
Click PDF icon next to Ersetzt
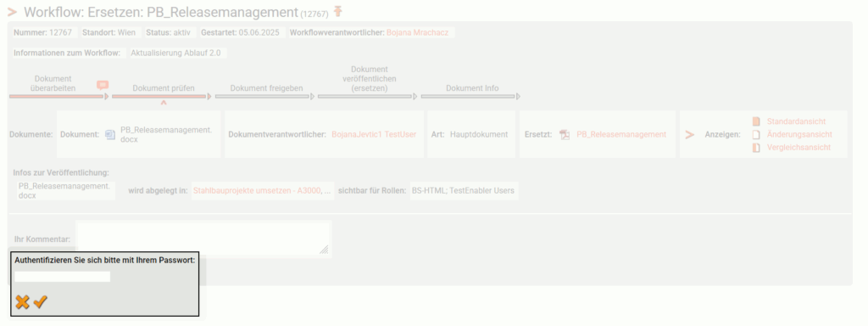pyautogui.click(x=564, y=135)
